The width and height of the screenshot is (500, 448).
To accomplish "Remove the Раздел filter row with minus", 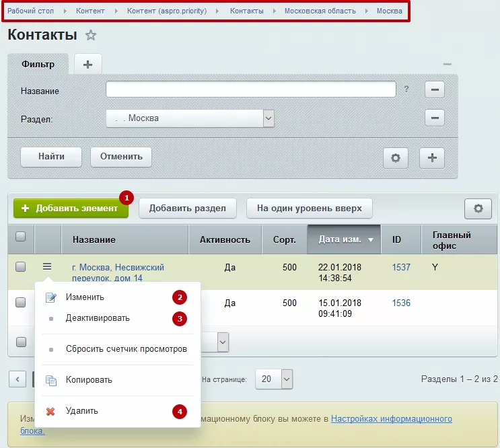I will click(x=435, y=118).
